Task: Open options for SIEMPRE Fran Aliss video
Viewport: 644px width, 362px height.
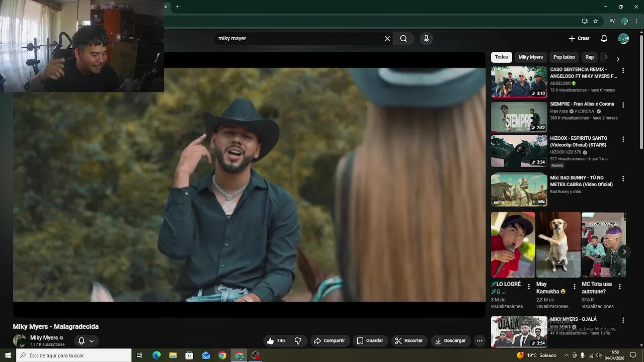Action: point(623,105)
